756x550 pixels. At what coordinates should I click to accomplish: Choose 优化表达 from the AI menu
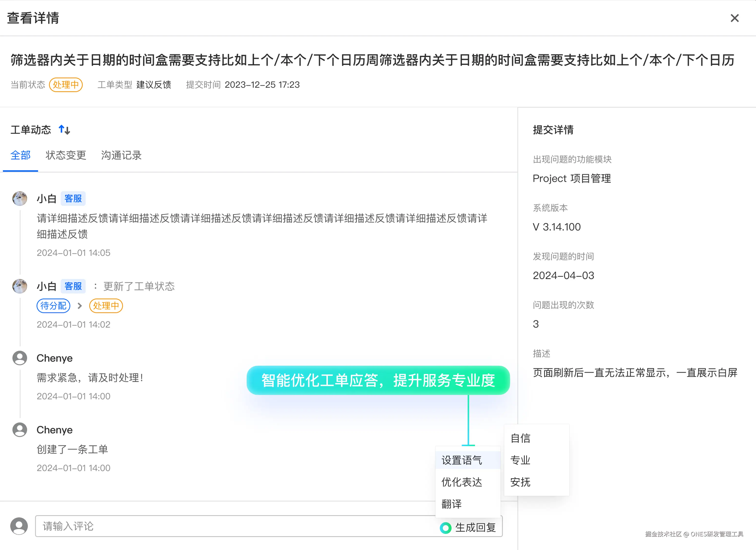(x=462, y=482)
